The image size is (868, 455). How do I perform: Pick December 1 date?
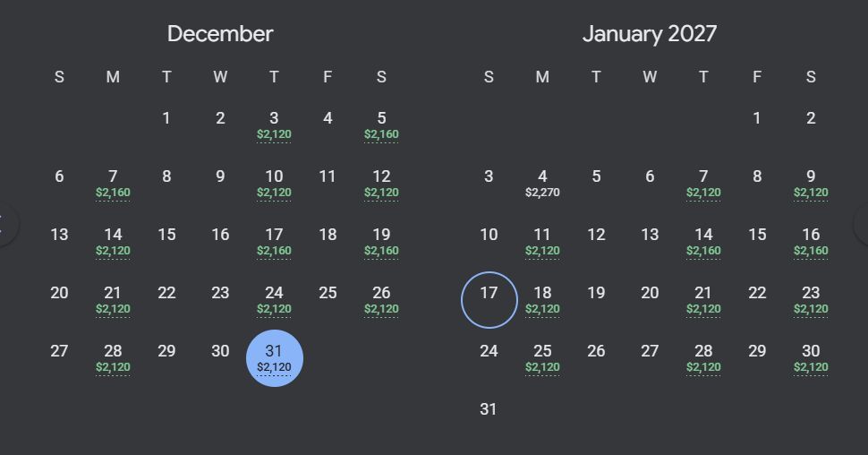(166, 118)
